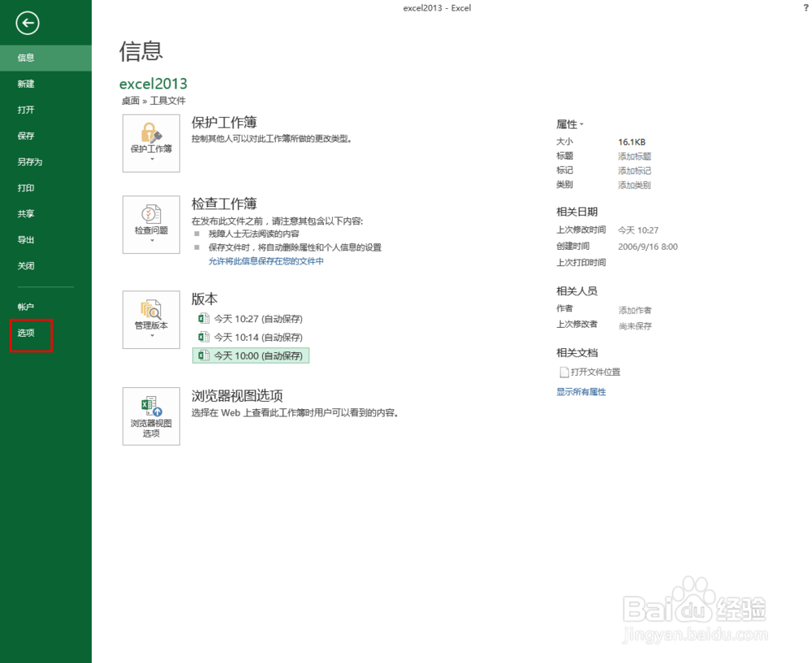Viewport: 812px width, 663px height.
Task: Click the 打开文件位置 file icon
Action: (x=565, y=372)
